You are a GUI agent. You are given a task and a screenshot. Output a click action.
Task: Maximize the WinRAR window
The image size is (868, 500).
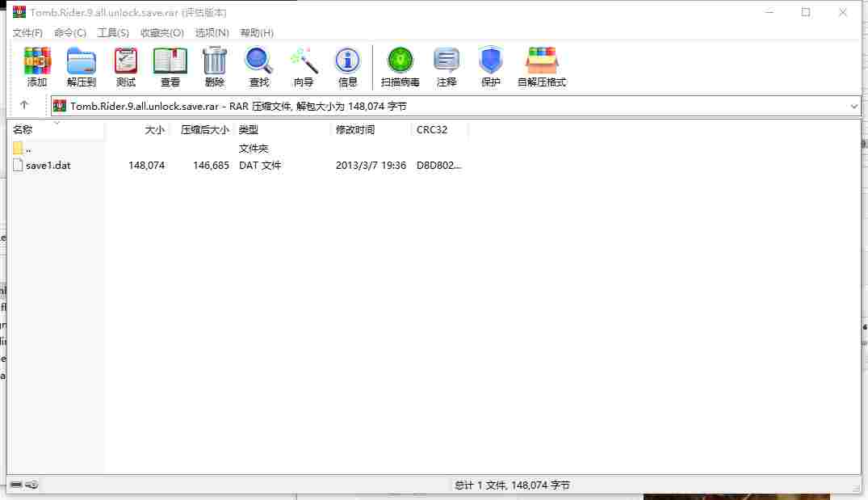pyautogui.click(x=806, y=12)
